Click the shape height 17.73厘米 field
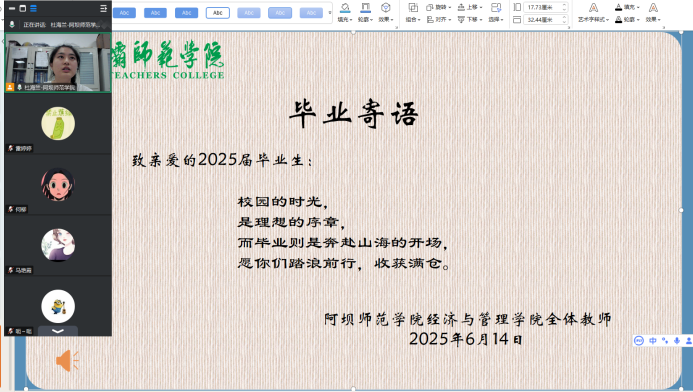This screenshot has width=693, height=392. 545,7
